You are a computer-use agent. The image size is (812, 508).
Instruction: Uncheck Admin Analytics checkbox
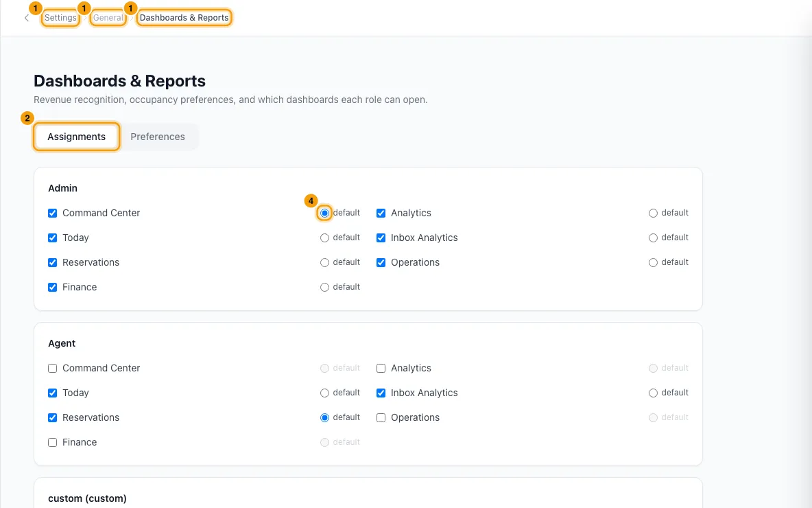click(x=381, y=213)
